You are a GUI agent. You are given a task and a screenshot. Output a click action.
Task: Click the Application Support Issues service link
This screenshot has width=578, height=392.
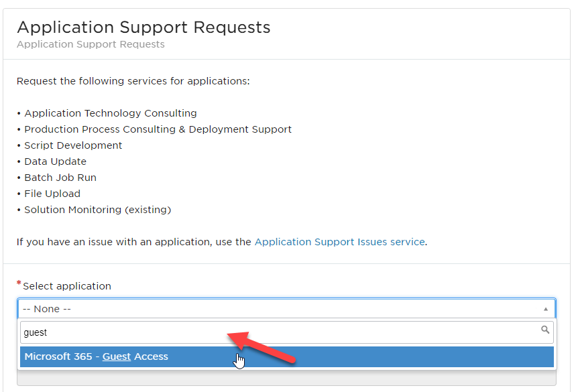coord(339,242)
